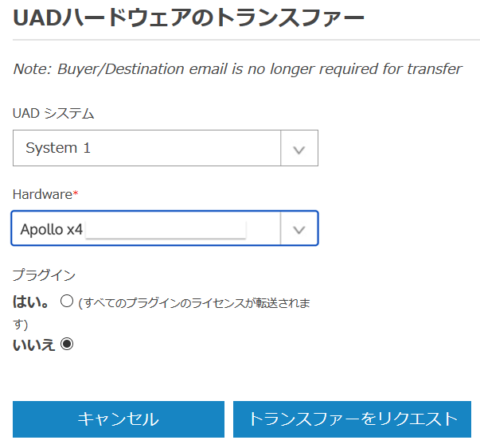Click the red asterisk next to Hardware
The width and height of the screenshot is (480, 444).
[x=75, y=193]
